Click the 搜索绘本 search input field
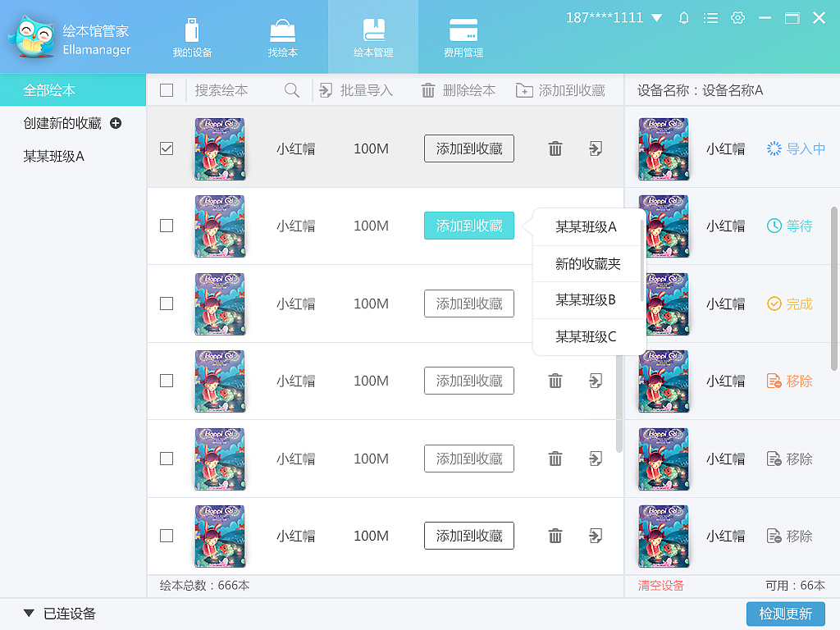 pos(230,89)
